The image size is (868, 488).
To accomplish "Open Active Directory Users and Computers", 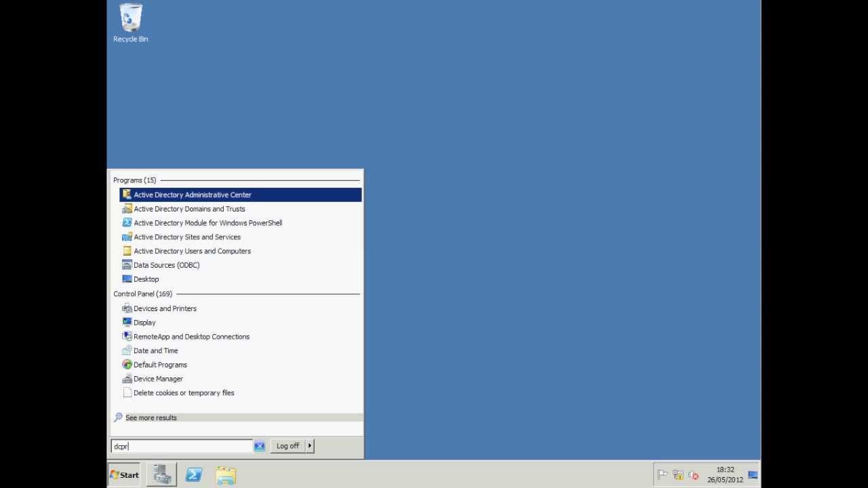I will (241, 251).
